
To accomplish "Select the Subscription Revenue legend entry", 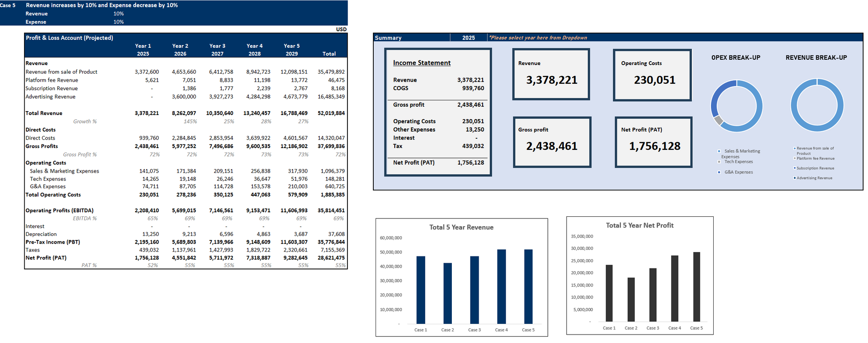I will pyautogui.click(x=815, y=168).
